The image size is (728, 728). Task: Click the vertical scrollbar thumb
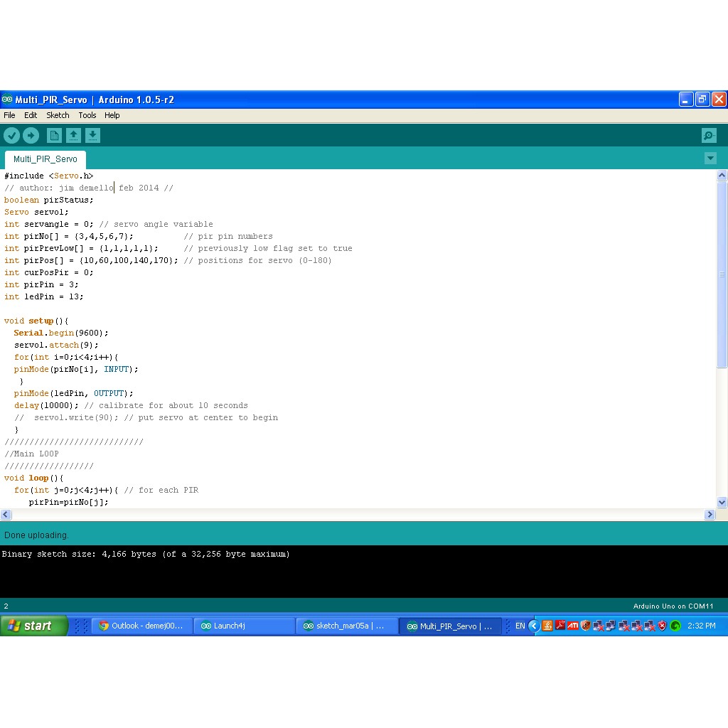tap(722, 274)
